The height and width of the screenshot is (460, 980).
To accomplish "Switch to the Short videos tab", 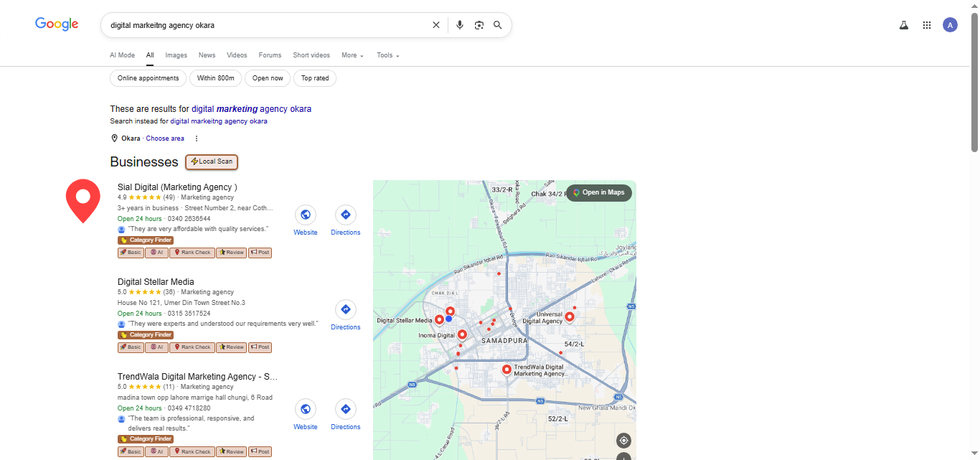I will (311, 55).
